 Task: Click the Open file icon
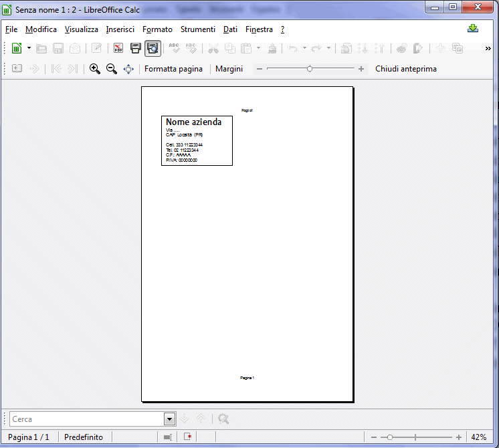(41, 48)
